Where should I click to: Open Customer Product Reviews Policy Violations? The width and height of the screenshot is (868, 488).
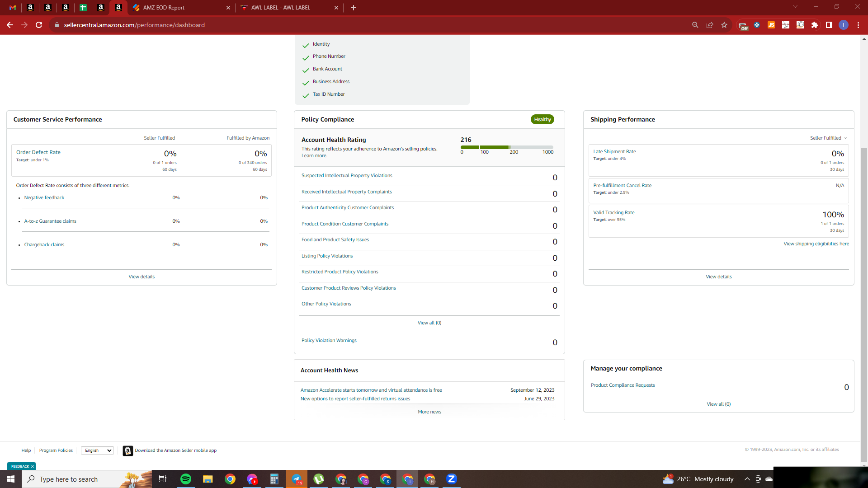tap(349, 288)
